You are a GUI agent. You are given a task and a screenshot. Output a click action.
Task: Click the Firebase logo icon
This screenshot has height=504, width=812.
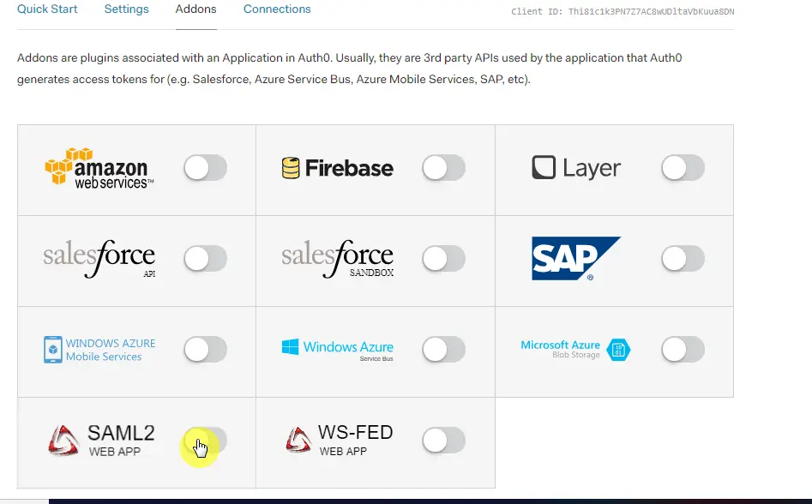pos(292,168)
